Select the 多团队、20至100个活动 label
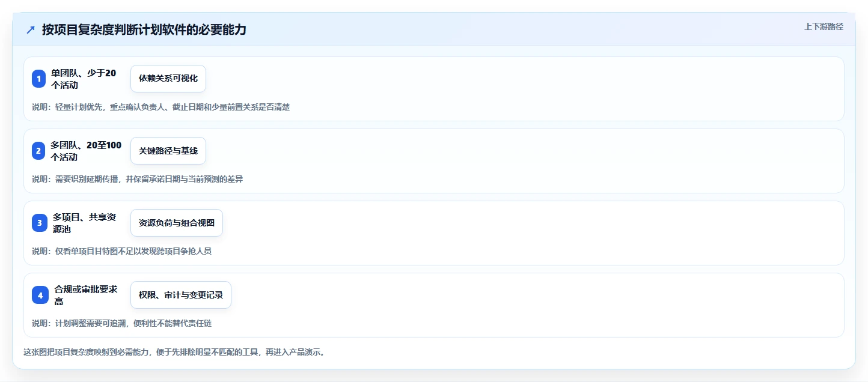 (86, 151)
